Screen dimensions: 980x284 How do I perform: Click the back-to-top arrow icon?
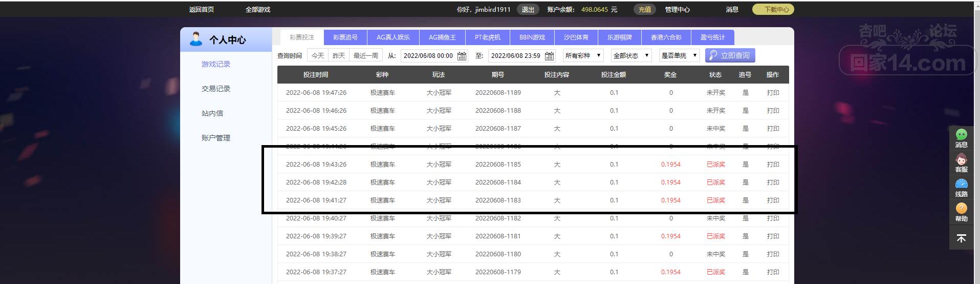961,238
